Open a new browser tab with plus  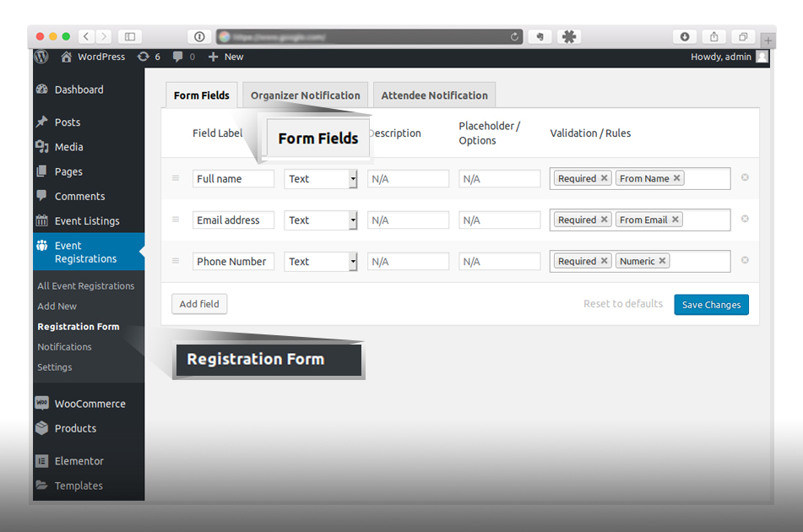click(768, 40)
